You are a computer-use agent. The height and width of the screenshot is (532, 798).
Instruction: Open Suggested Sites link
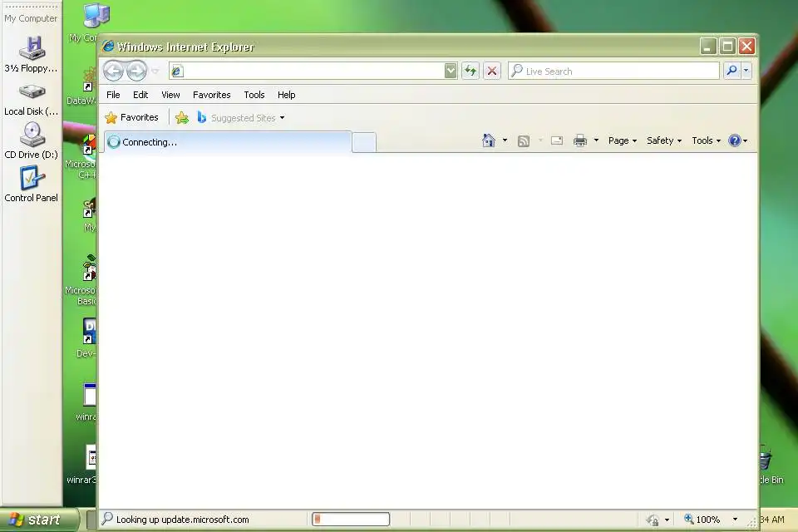[237, 117]
